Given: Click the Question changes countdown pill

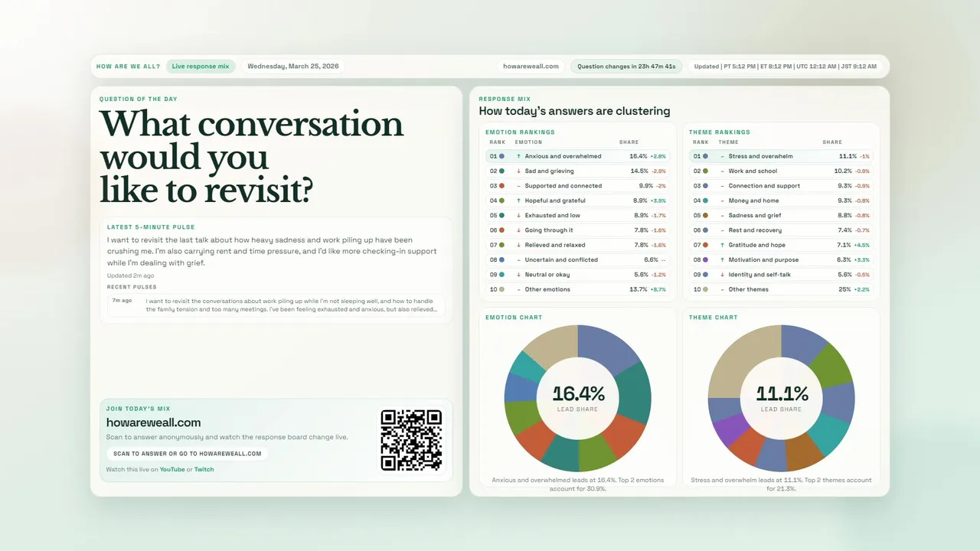Looking at the screenshot, I should [x=626, y=67].
